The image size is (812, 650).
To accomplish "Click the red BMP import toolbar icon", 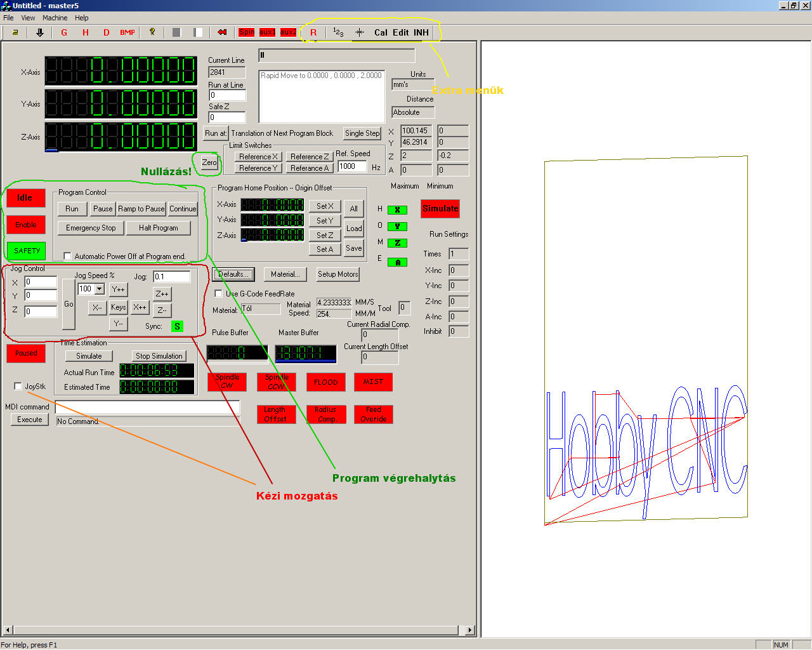I will (x=128, y=32).
